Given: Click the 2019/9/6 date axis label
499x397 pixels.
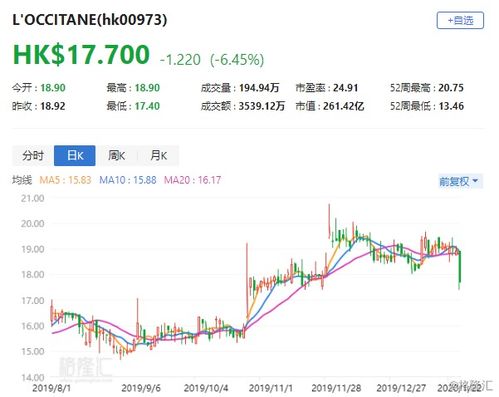Looking at the screenshot, I should tap(141, 388).
